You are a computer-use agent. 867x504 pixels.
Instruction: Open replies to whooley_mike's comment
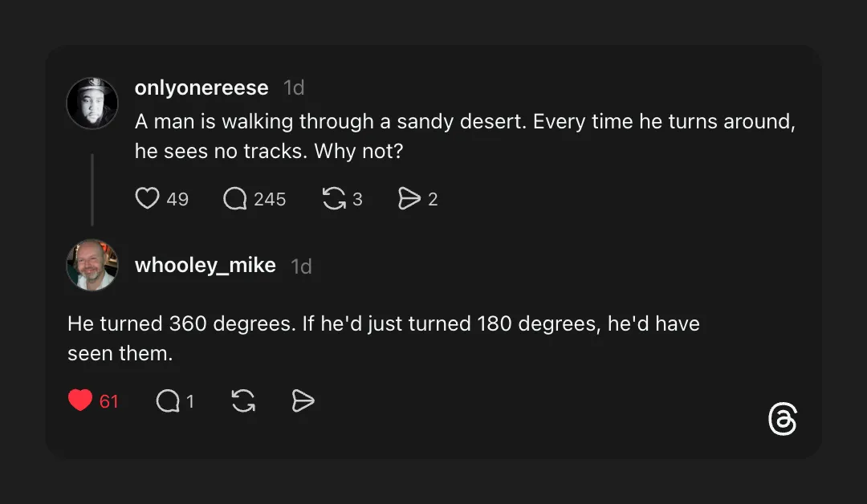[168, 400]
